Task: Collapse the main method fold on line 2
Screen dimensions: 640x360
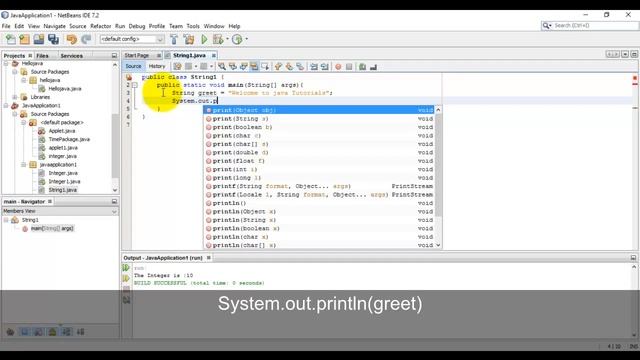Action: coord(135,85)
